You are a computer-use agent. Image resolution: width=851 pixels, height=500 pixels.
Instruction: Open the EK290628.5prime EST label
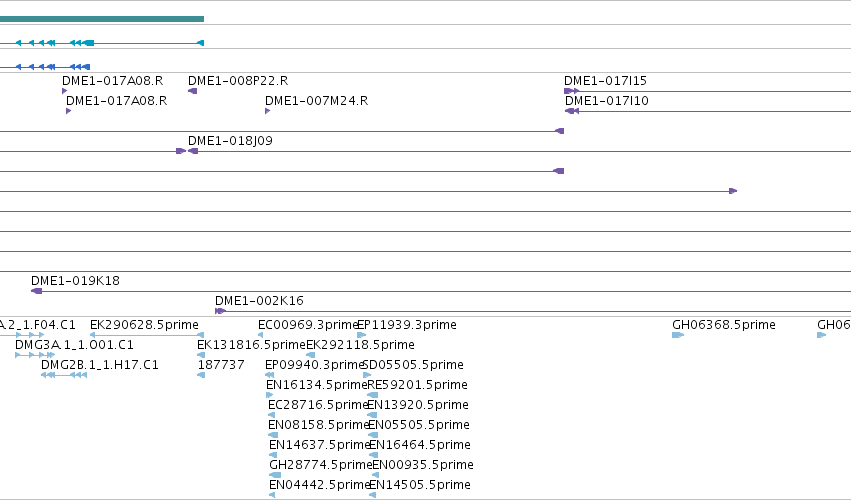[144, 325]
